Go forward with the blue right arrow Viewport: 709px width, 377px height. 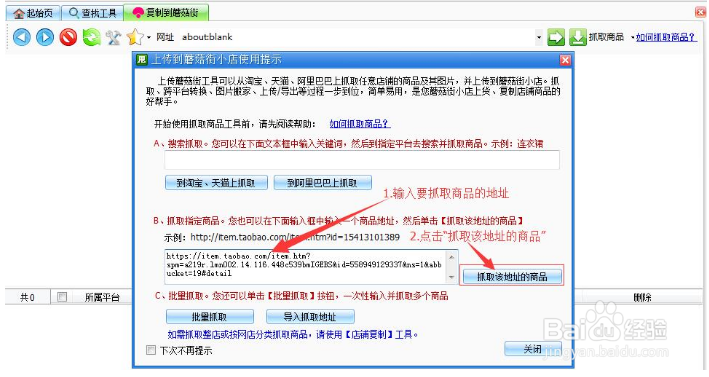point(45,37)
